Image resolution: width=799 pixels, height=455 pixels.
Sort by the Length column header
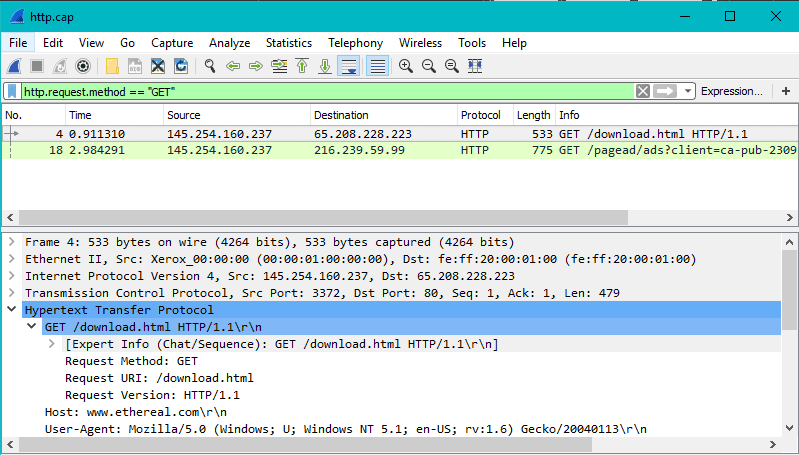point(534,115)
